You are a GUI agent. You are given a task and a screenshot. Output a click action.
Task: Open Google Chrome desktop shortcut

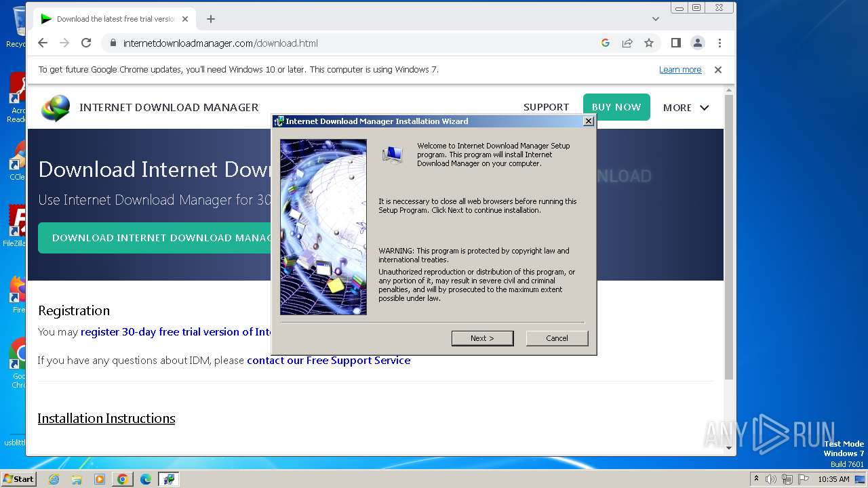coord(18,363)
